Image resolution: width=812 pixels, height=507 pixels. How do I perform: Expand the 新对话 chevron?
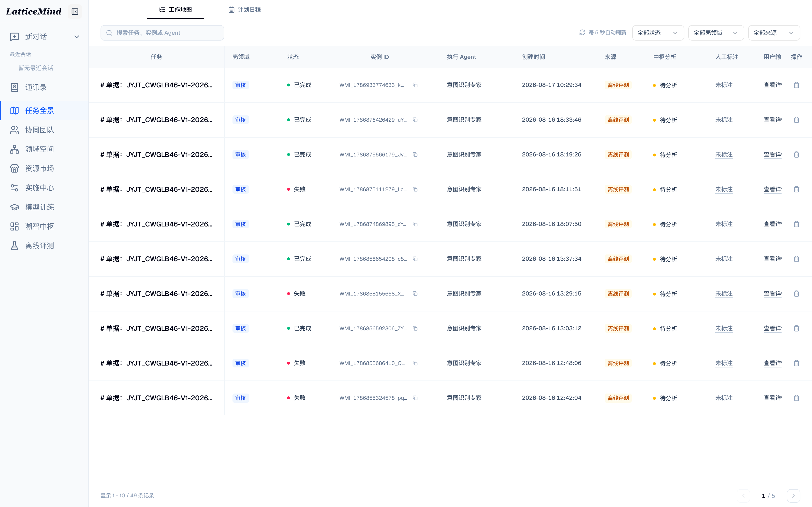77,36
